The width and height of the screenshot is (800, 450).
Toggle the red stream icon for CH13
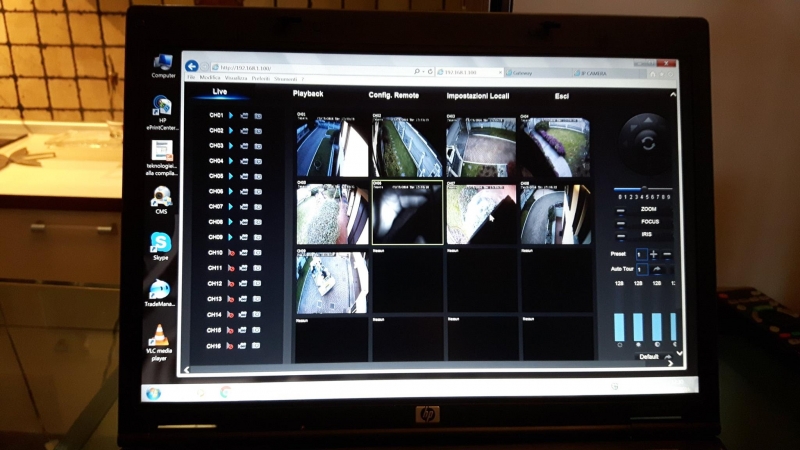(x=230, y=299)
